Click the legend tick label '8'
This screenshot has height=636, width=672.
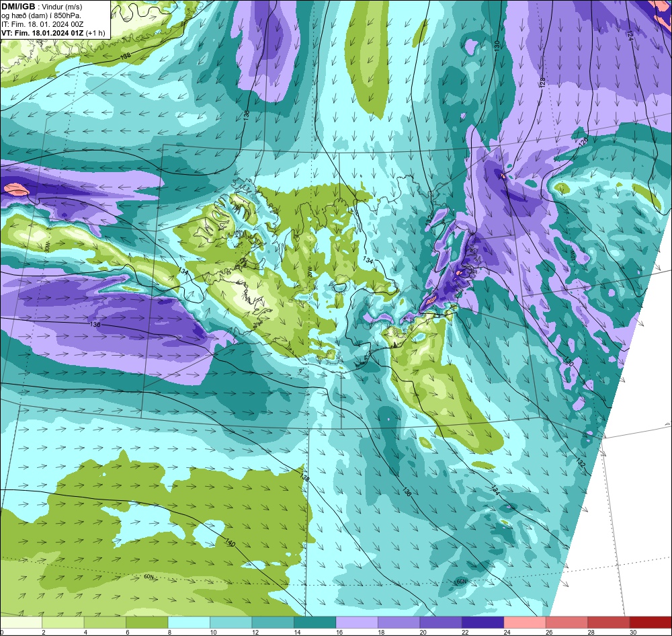pos(170,632)
